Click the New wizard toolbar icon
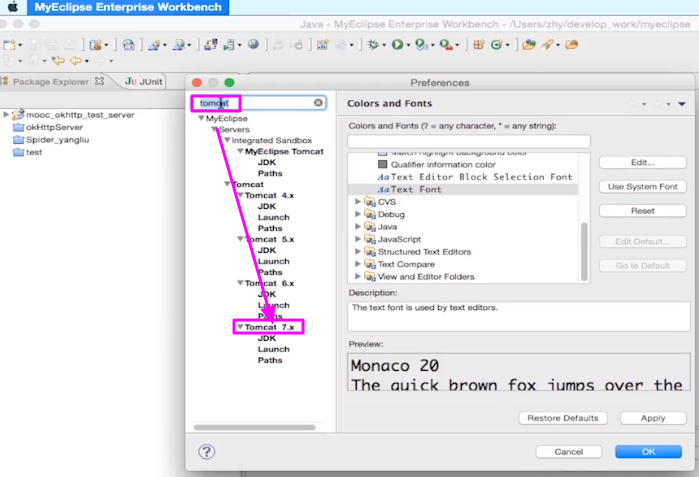The height and width of the screenshot is (477, 699). [9, 45]
